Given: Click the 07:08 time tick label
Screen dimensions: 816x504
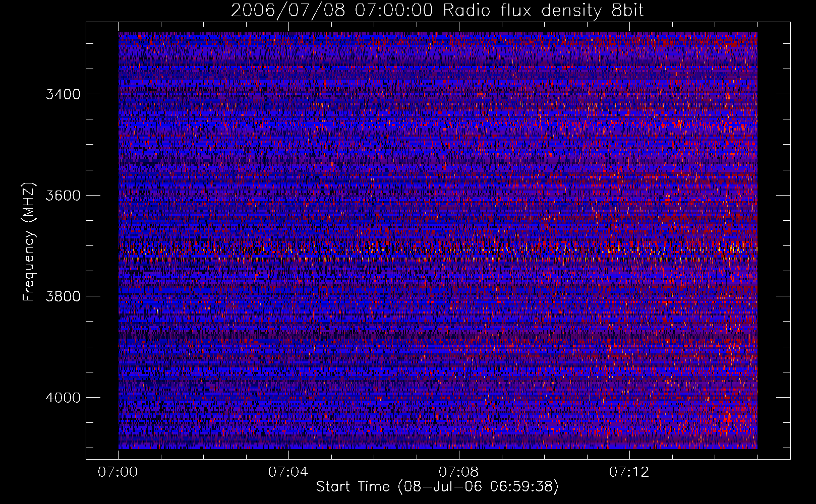Looking at the screenshot, I should click(459, 472).
